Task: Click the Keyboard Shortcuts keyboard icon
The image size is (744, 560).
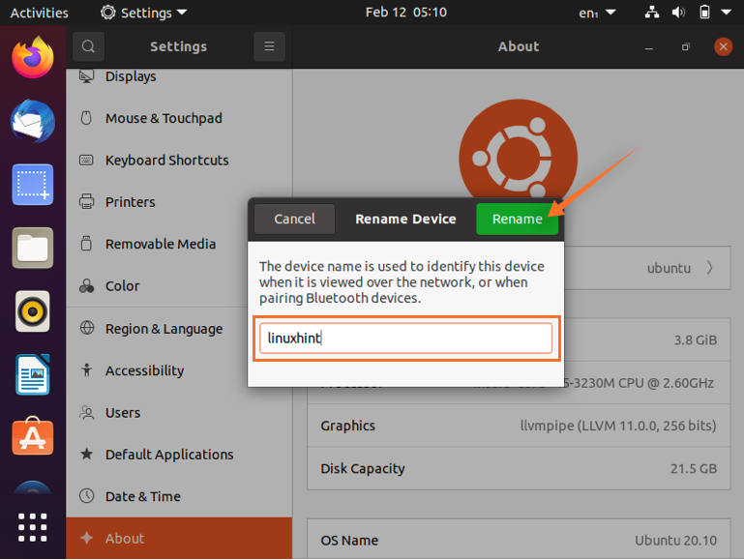Action: 86,161
